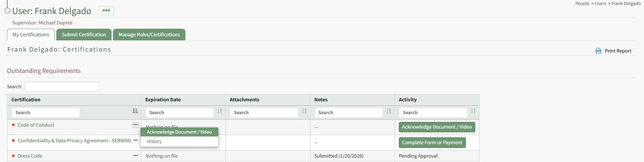Sort by the Expiration Date column
The width and height of the screenshot is (644, 162).
220,111
